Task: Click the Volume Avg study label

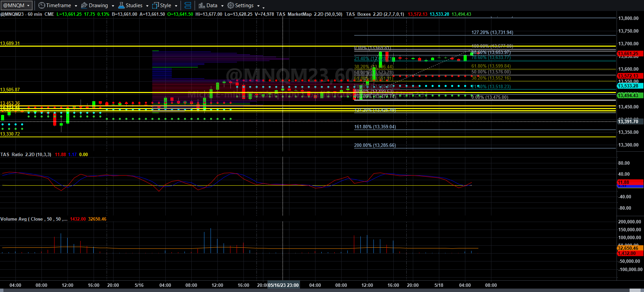Action: [34, 219]
